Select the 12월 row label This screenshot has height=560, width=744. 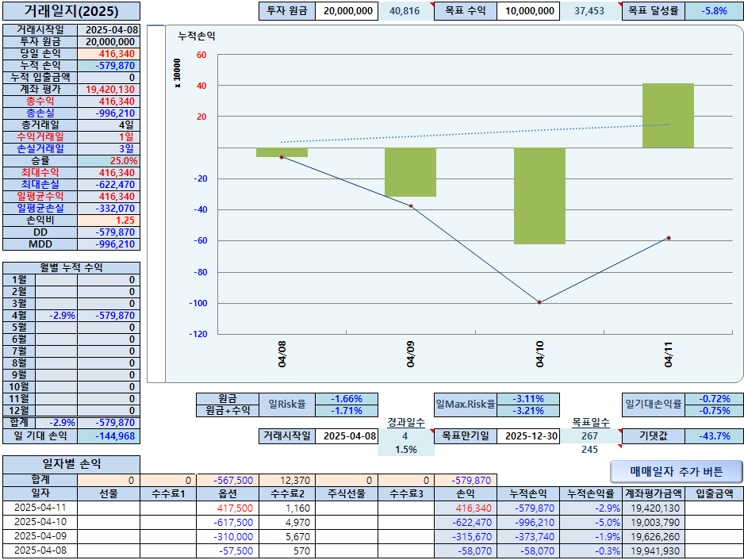coord(19,411)
